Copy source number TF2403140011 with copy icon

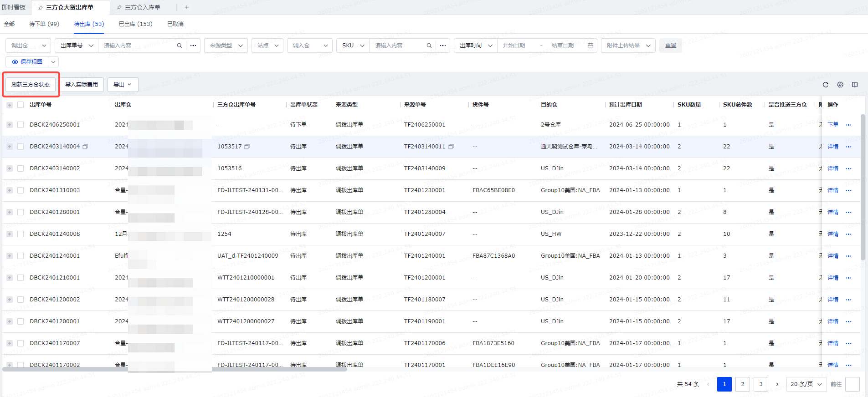point(451,147)
